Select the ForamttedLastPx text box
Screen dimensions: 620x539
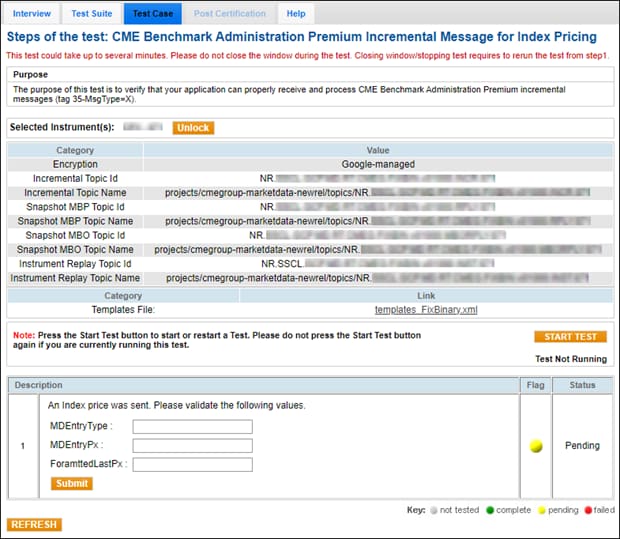(x=192, y=465)
